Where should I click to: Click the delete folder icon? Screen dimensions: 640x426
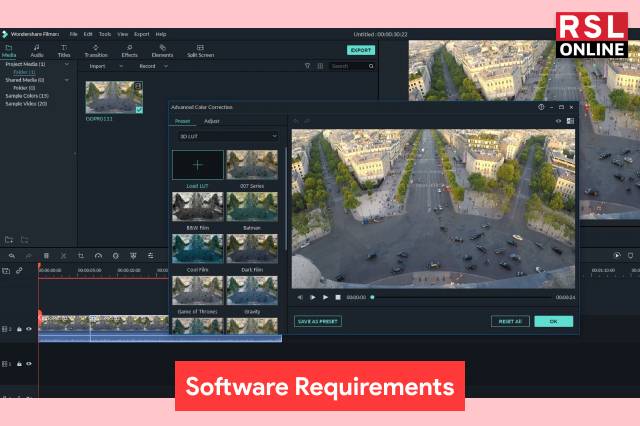pyautogui.click(x=24, y=240)
